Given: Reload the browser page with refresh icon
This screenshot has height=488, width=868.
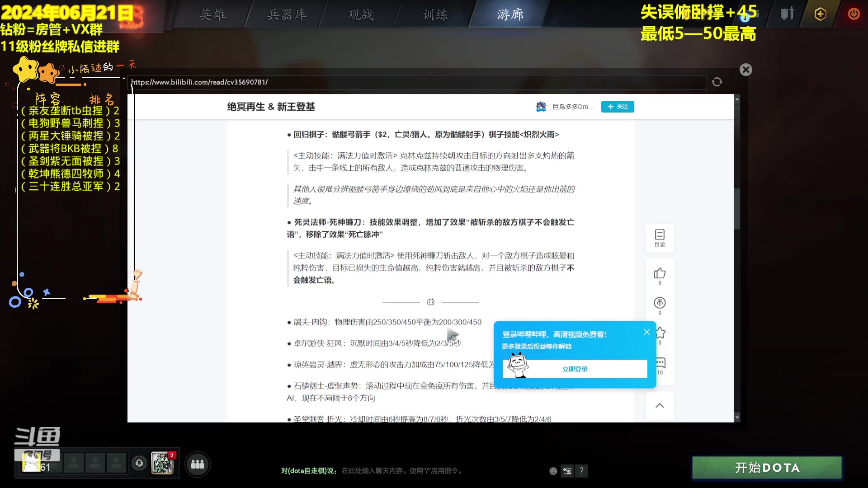Looking at the screenshot, I should pyautogui.click(x=717, y=82).
